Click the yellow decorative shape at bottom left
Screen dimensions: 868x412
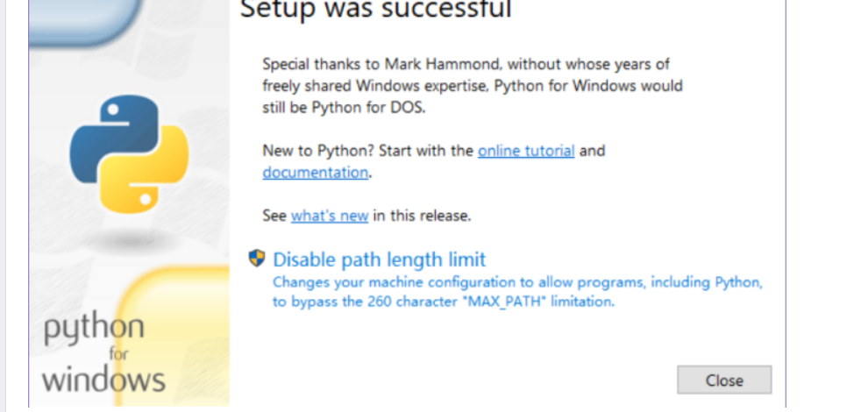point(189,298)
